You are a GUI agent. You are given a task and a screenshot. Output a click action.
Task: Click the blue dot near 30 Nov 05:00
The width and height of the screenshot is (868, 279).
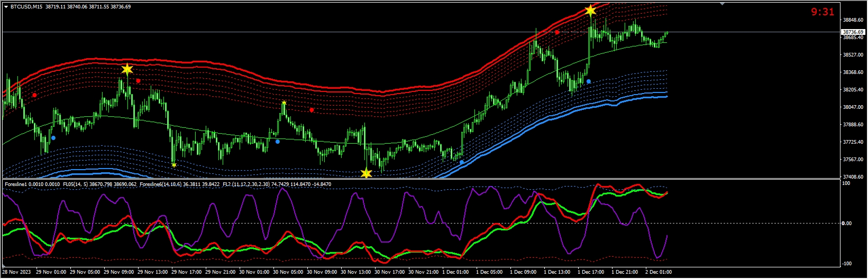(x=278, y=142)
